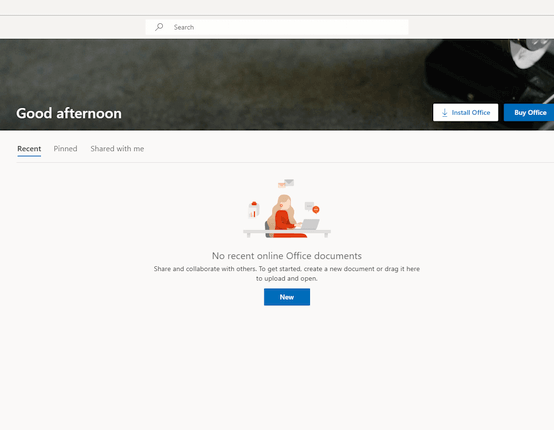Click the download arrow icon on Install Office
Screen dimensions: 554x430
pyautogui.click(x=444, y=113)
